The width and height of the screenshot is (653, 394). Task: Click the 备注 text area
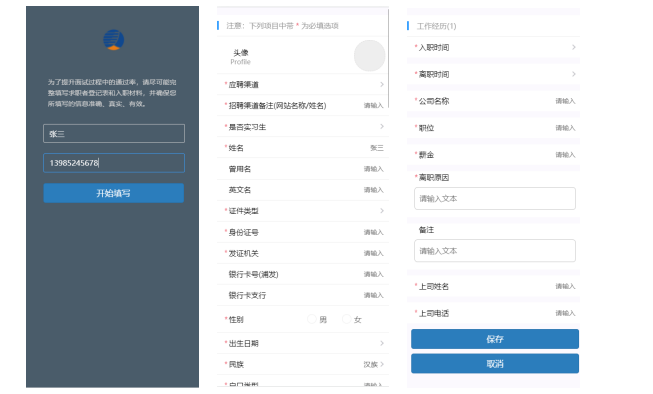coord(495,251)
